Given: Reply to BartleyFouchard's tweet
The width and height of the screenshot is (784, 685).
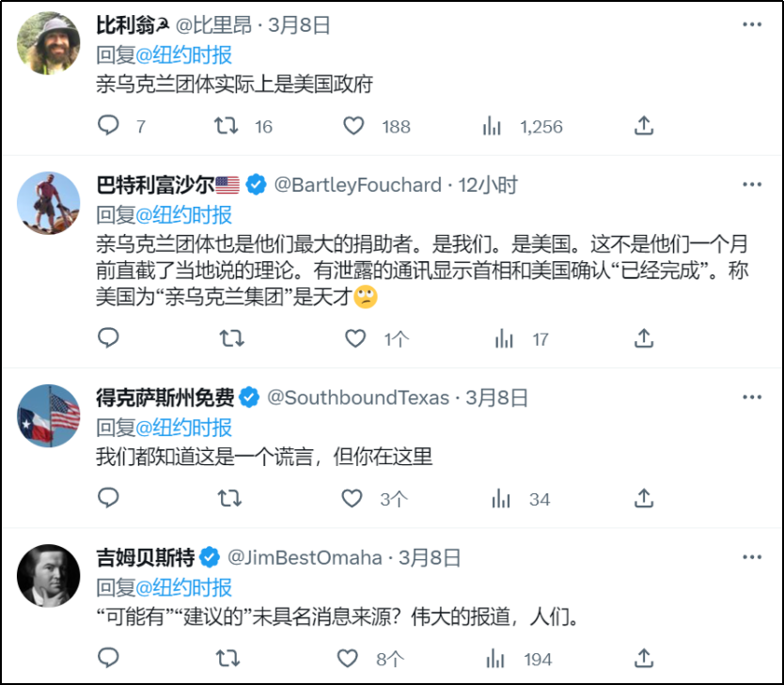Looking at the screenshot, I should click(109, 338).
